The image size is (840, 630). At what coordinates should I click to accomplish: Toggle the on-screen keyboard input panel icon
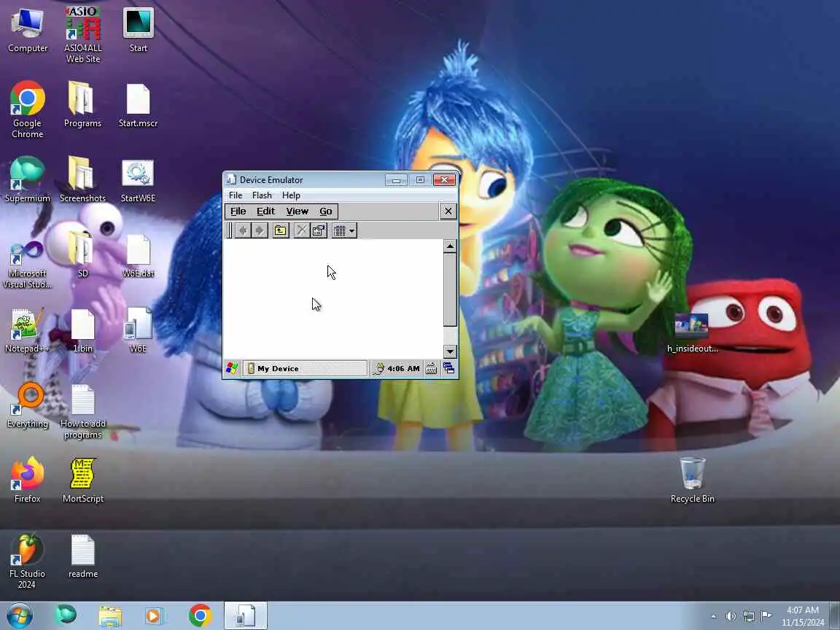pyautogui.click(x=431, y=368)
